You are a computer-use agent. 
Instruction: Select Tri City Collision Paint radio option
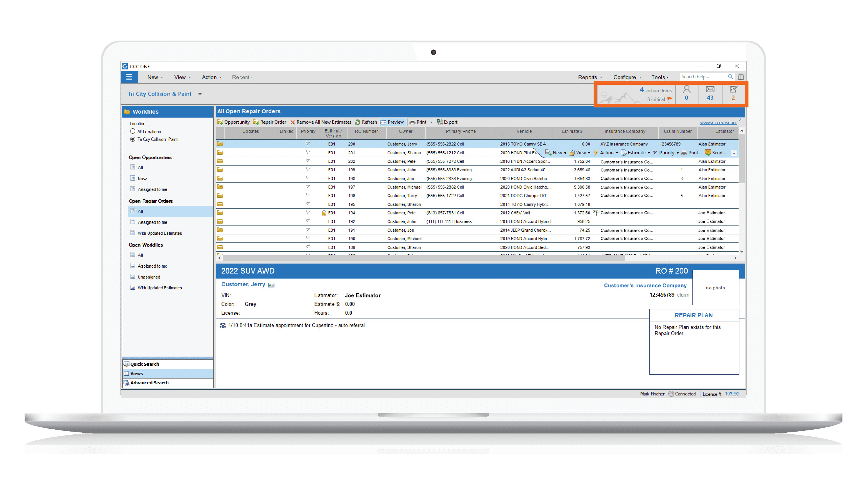pos(133,139)
